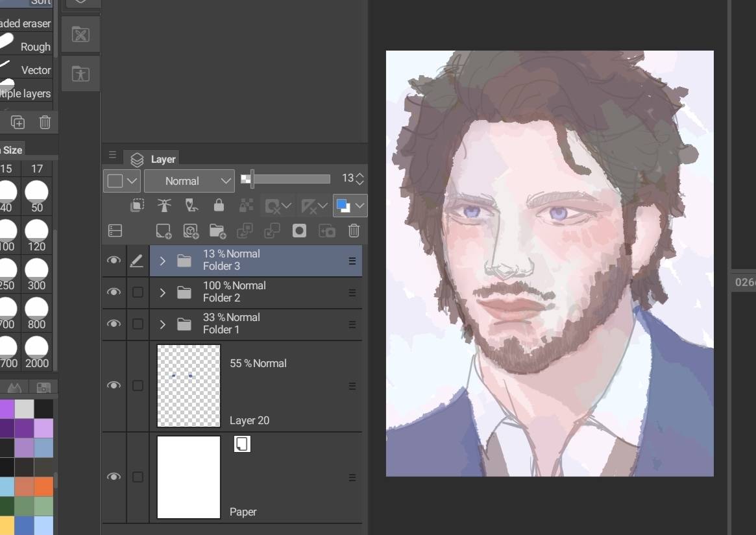
Task: Check the select box for Folder 1
Action: (x=138, y=324)
